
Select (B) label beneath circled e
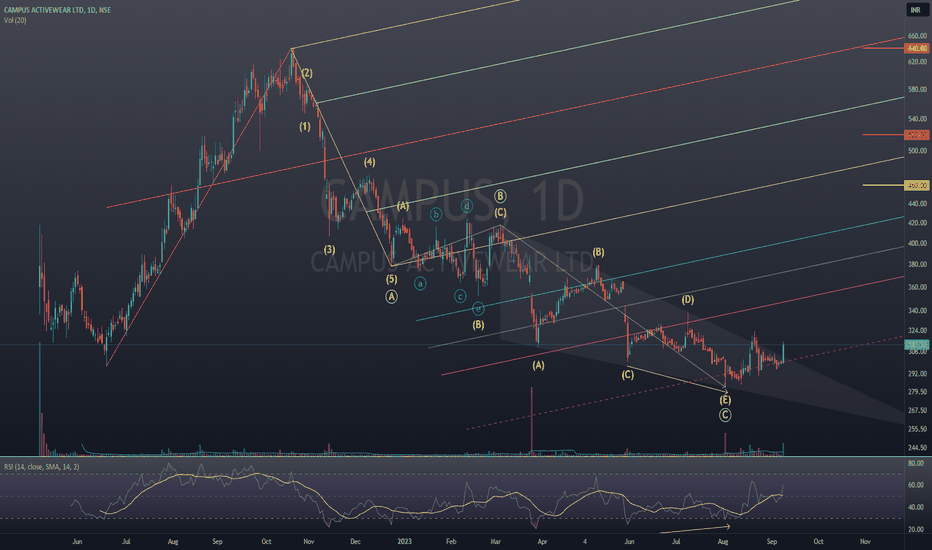(x=478, y=325)
